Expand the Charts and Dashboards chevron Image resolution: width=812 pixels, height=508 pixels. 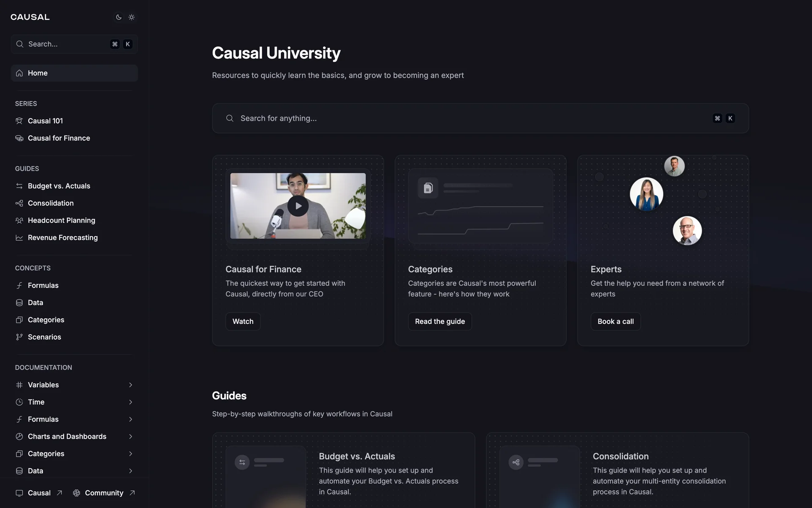tap(130, 436)
